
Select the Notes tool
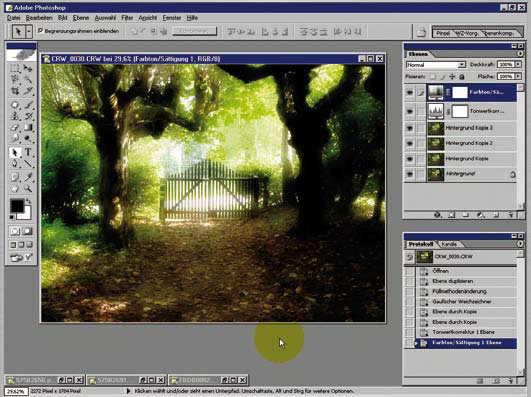pos(15,177)
